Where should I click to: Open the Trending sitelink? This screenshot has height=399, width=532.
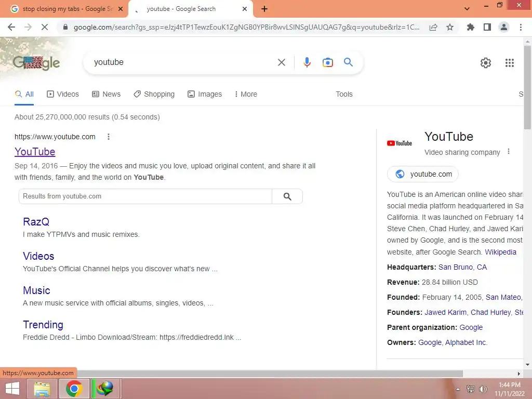pyautogui.click(x=43, y=324)
